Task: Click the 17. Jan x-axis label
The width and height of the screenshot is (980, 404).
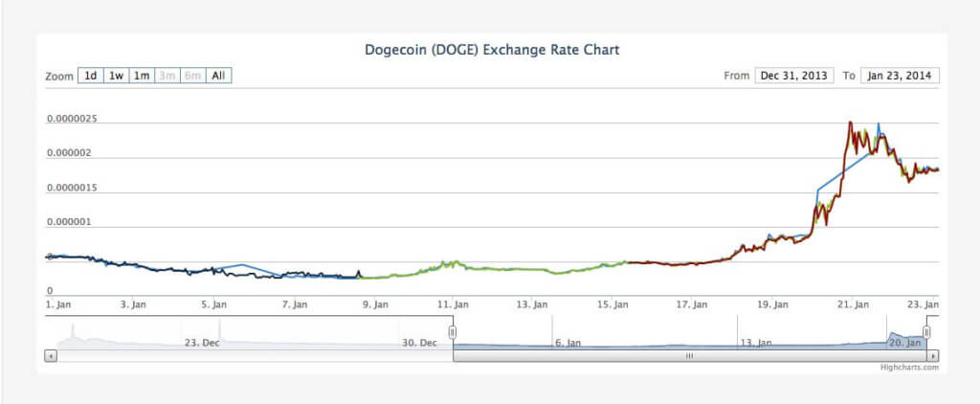Action: 693,304
